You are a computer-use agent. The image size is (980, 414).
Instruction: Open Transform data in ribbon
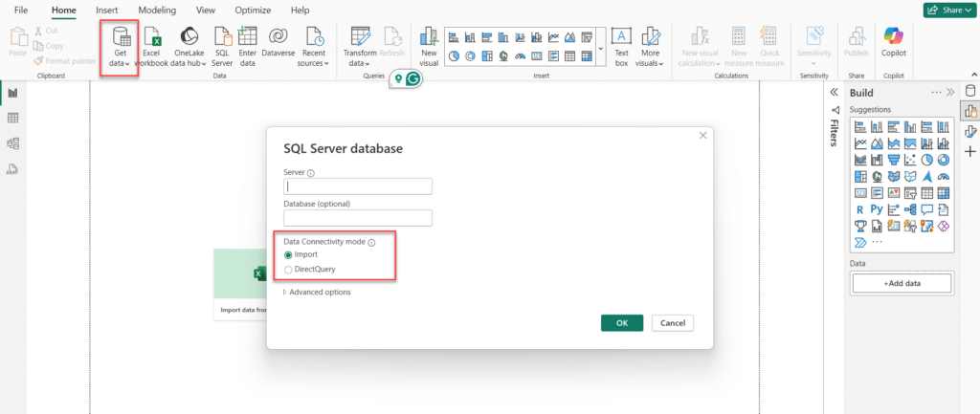coord(361,46)
